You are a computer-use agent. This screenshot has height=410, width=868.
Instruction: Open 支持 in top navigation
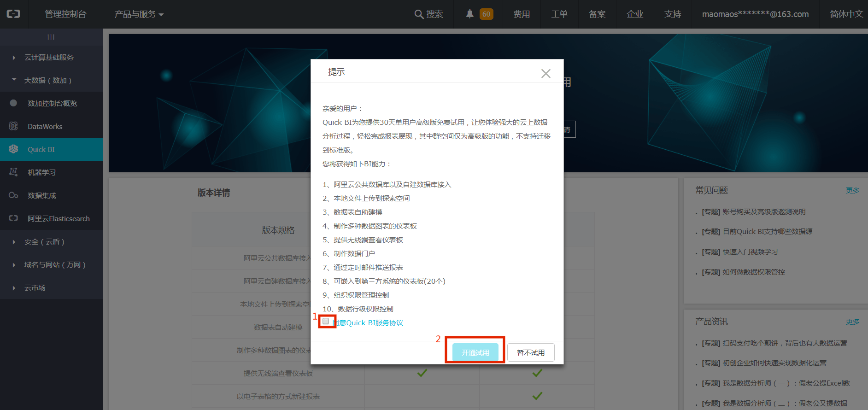click(673, 14)
